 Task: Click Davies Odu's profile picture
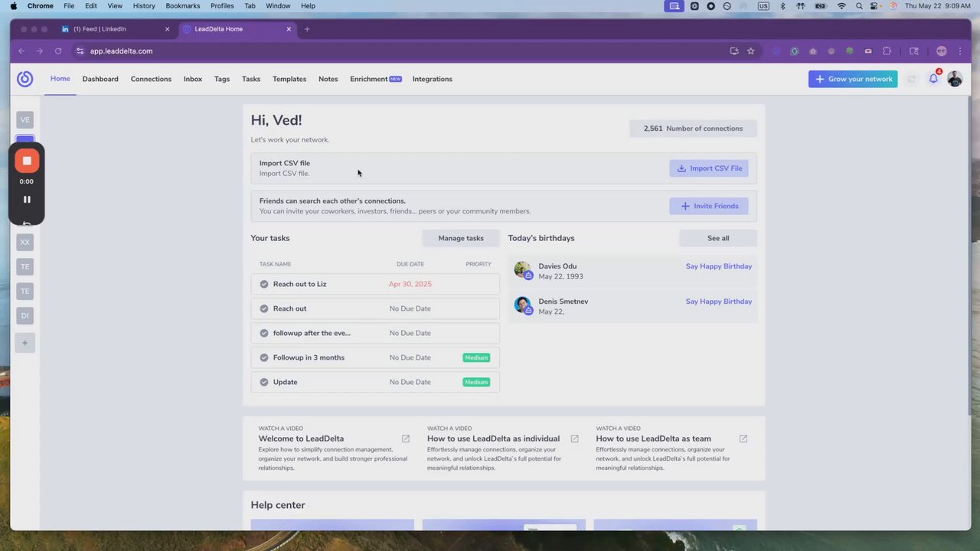pos(523,270)
